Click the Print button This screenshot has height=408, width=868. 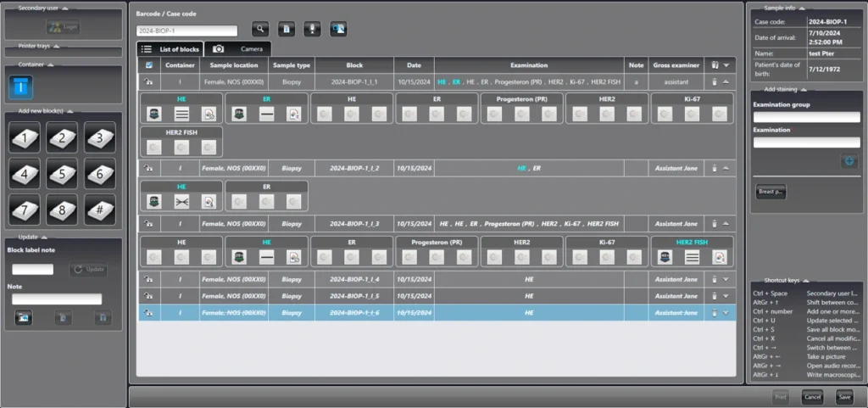(781, 397)
